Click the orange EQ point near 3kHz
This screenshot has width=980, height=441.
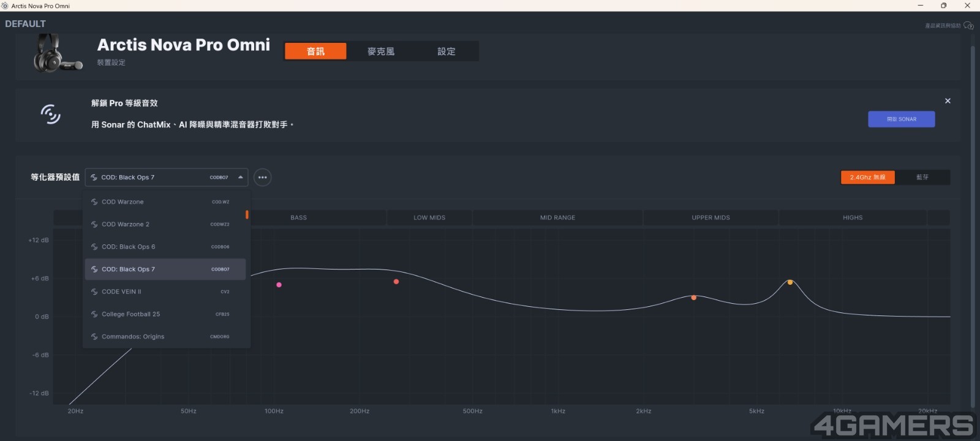[x=693, y=298]
